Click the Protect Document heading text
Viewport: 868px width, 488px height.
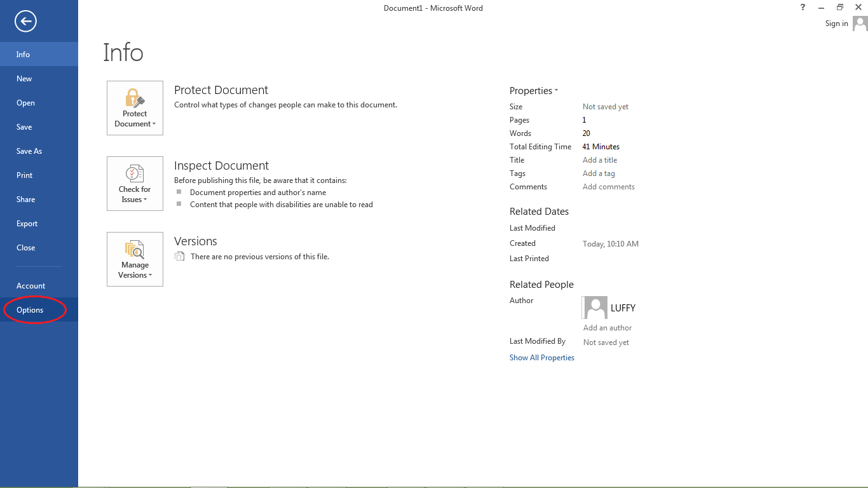[x=221, y=90]
